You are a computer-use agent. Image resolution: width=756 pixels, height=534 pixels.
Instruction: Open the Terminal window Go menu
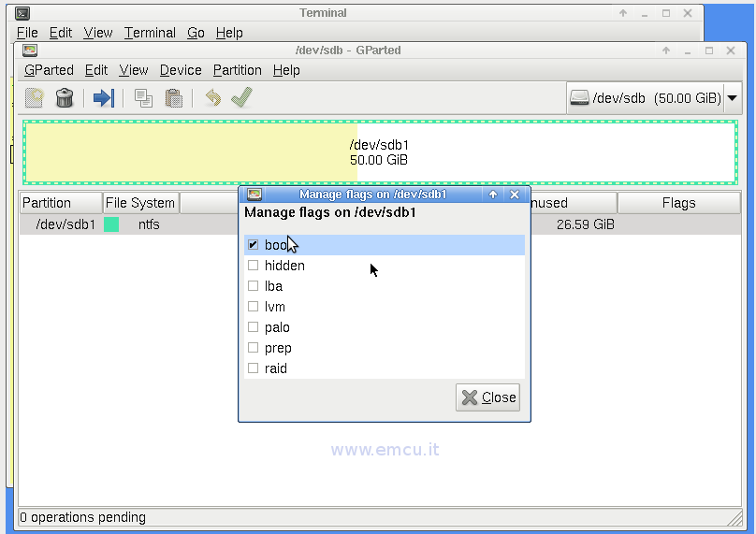click(196, 33)
